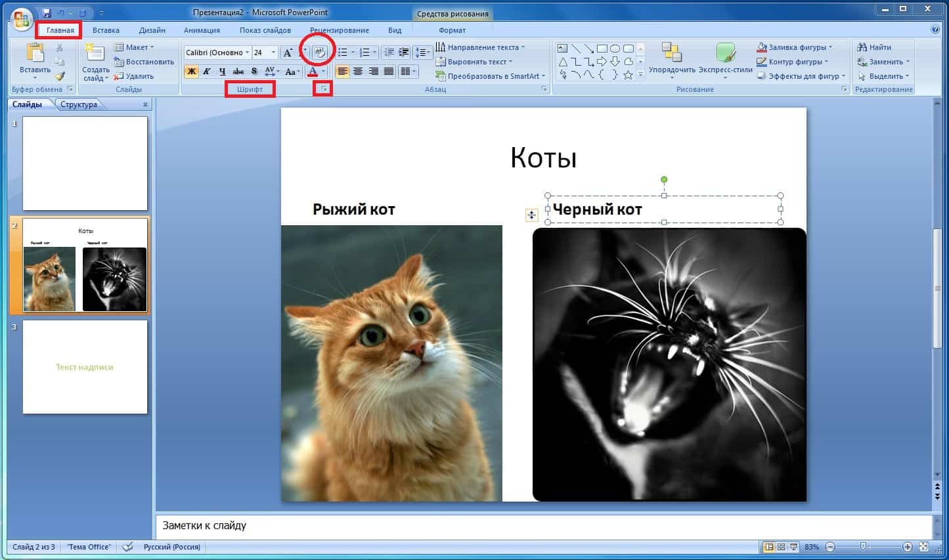This screenshot has height=560, width=949.
Task: Toggle italic (К) formatting
Action: click(x=206, y=72)
